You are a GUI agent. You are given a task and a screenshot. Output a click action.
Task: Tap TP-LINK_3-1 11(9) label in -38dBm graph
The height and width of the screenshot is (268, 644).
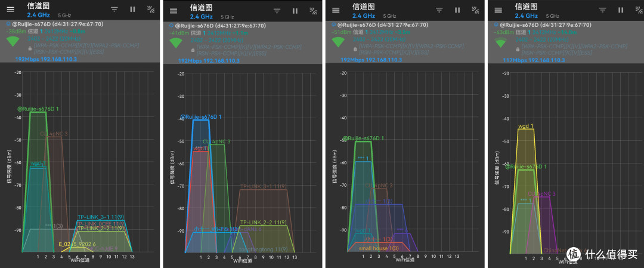[x=101, y=217]
